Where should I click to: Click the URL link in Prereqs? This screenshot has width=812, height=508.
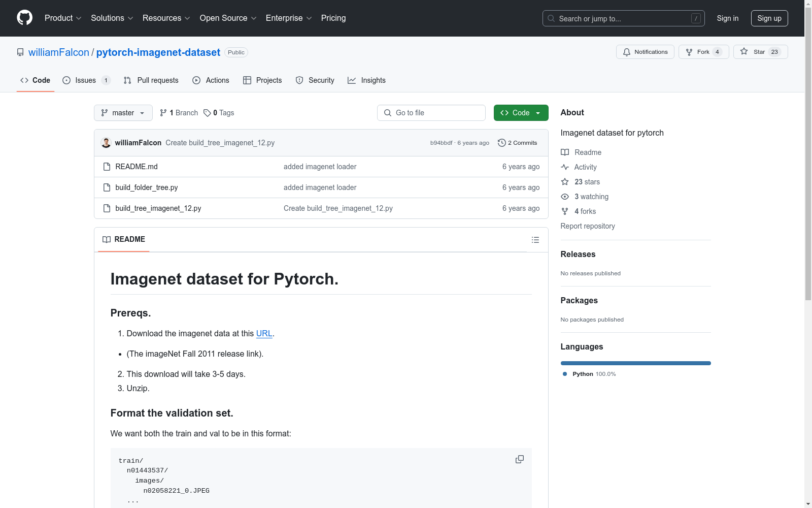point(264,334)
